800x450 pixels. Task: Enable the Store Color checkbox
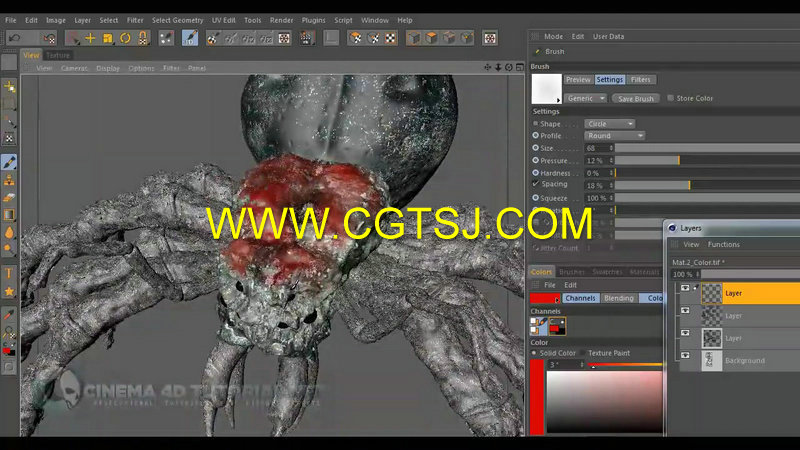(x=670, y=98)
